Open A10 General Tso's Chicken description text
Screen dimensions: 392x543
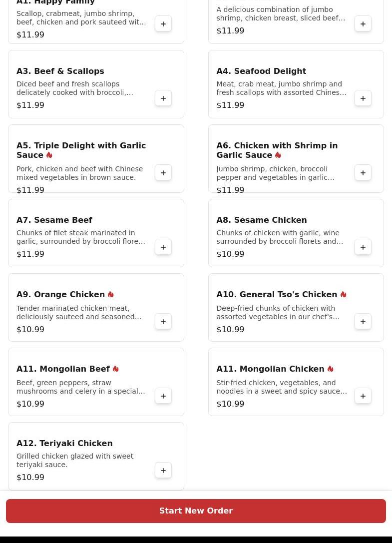tap(278, 312)
